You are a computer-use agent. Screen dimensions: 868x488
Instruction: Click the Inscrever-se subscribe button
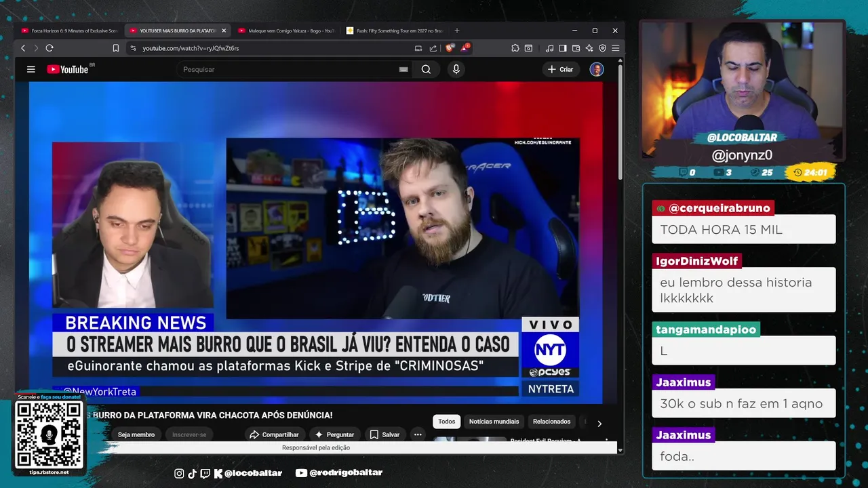click(189, 434)
